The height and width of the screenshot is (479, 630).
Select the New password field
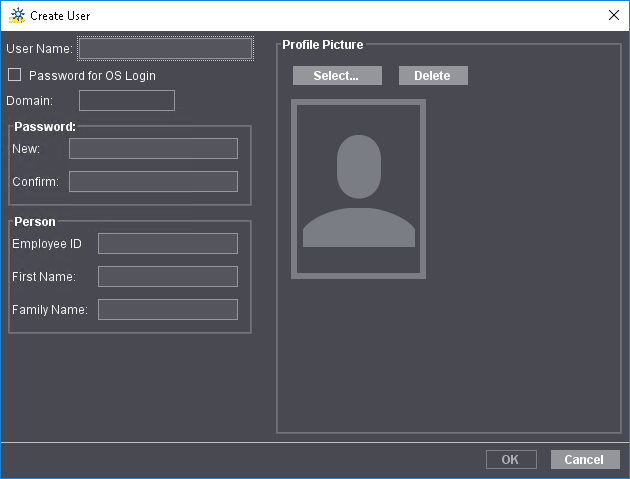point(153,149)
